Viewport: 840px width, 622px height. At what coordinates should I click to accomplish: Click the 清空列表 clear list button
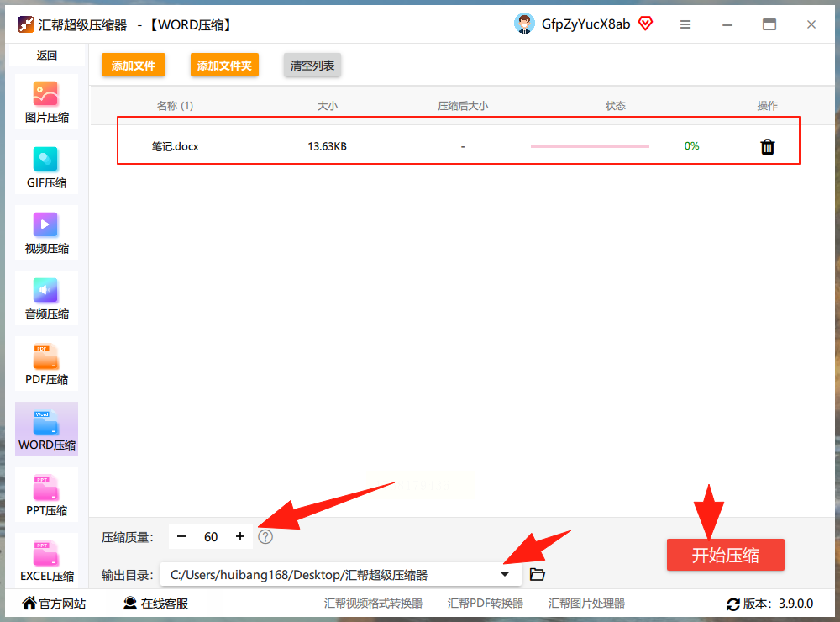(312, 66)
